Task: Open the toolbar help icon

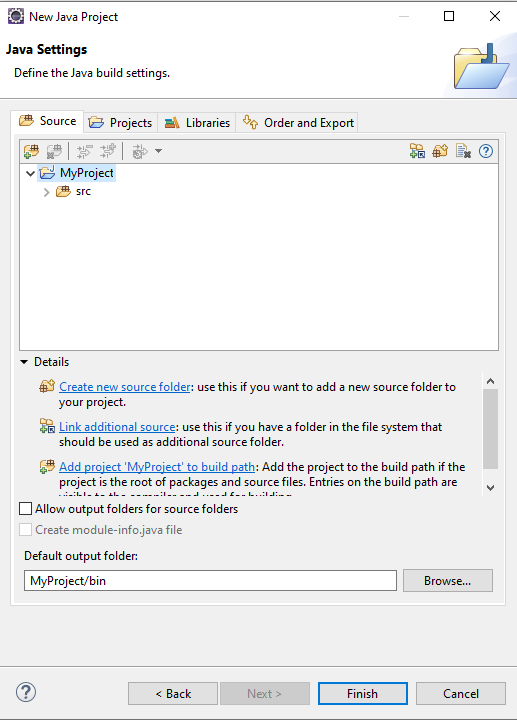Action: point(486,151)
